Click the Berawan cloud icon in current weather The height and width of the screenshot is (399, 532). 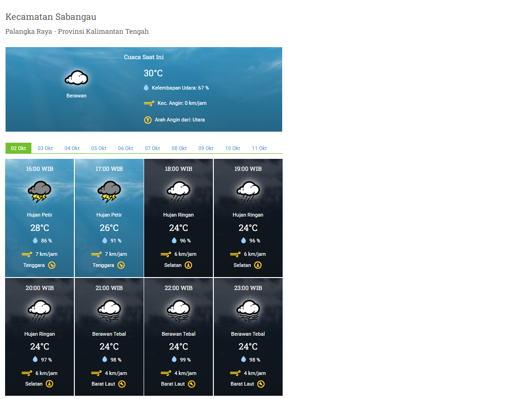pos(76,78)
